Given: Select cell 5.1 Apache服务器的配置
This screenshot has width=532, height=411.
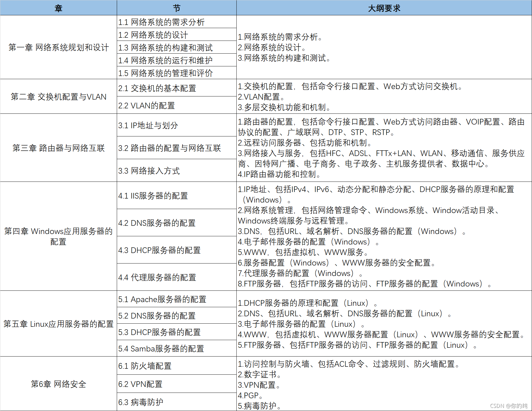Looking at the screenshot, I should pyautogui.click(x=177, y=299).
